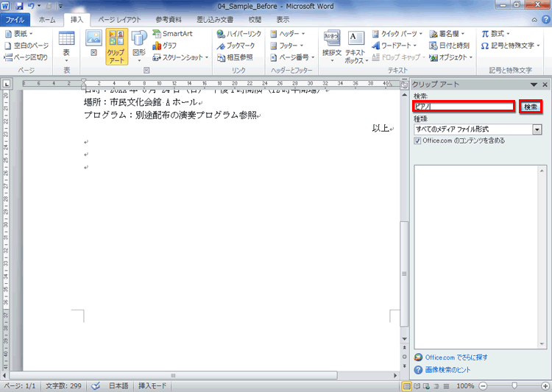Open the 表紙 cover page dropdown
Image resolution: width=552 pixels, height=392 pixels.
point(19,34)
